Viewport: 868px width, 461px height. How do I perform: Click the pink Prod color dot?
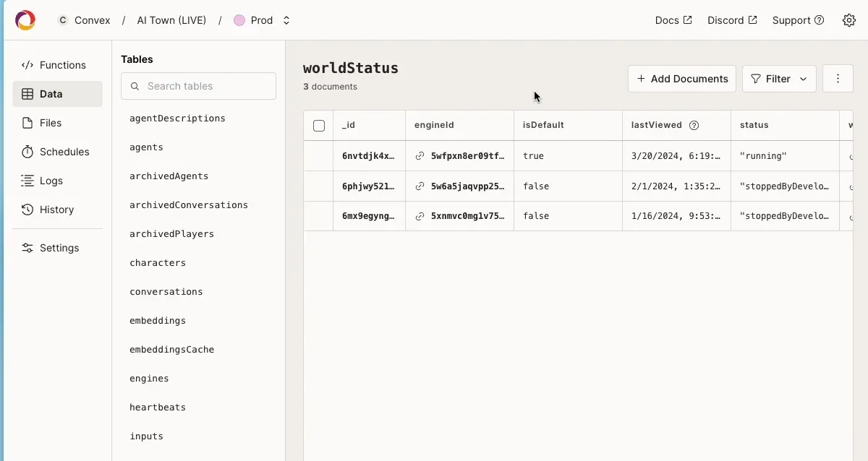[x=239, y=20]
